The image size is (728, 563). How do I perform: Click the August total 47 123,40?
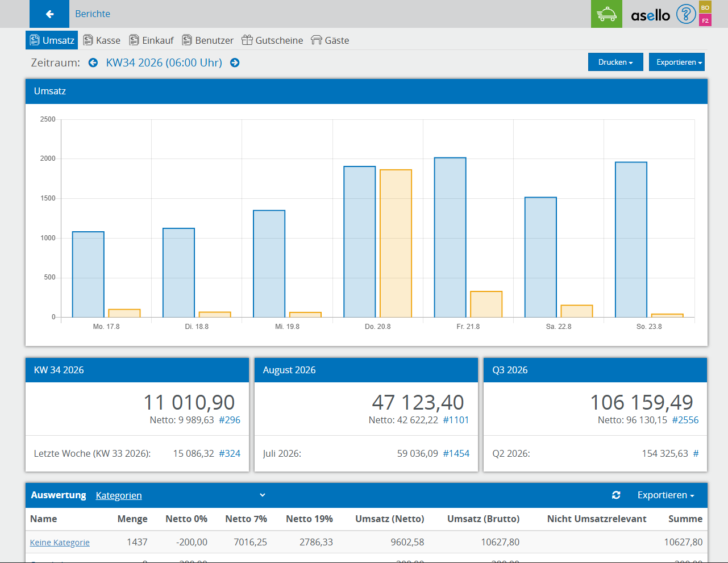(x=418, y=402)
